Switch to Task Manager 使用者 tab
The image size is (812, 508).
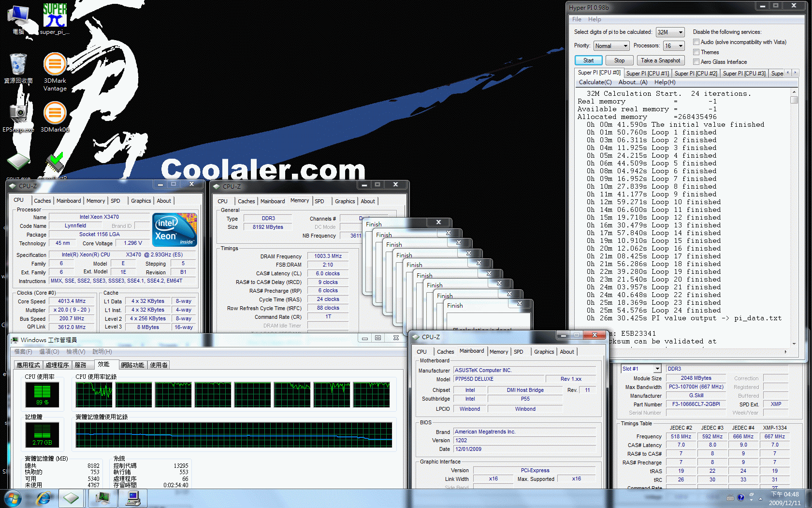coord(159,365)
